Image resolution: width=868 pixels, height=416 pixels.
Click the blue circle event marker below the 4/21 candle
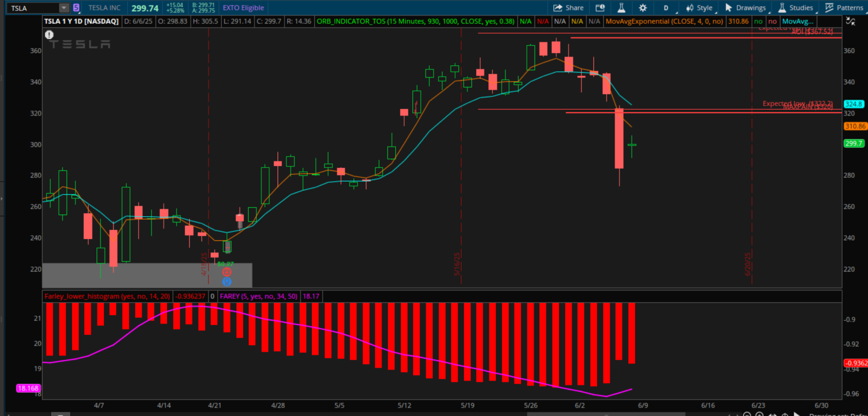(227, 282)
